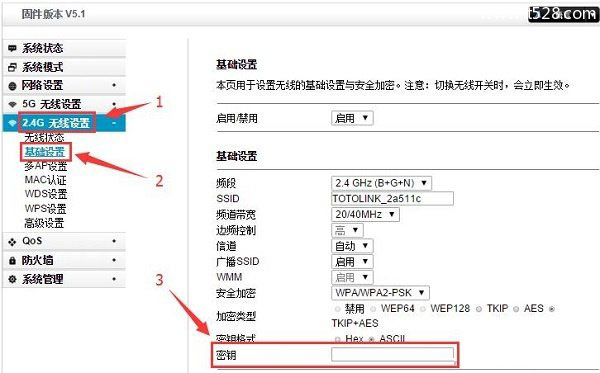600x373 pixels.
Task: Open the 频段 2.4 GHz (B+G+N) dropdown
Action: tap(382, 183)
